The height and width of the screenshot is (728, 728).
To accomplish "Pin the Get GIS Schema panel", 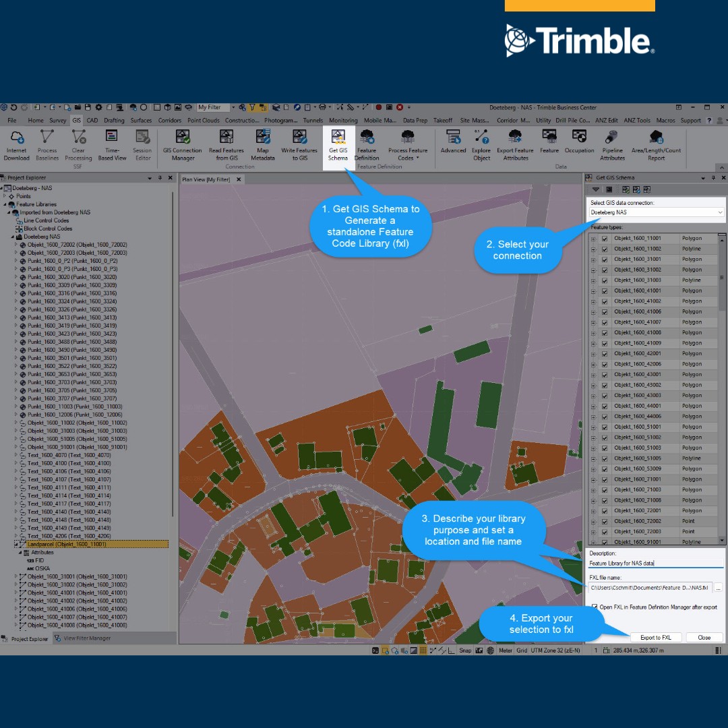I will tap(713, 178).
